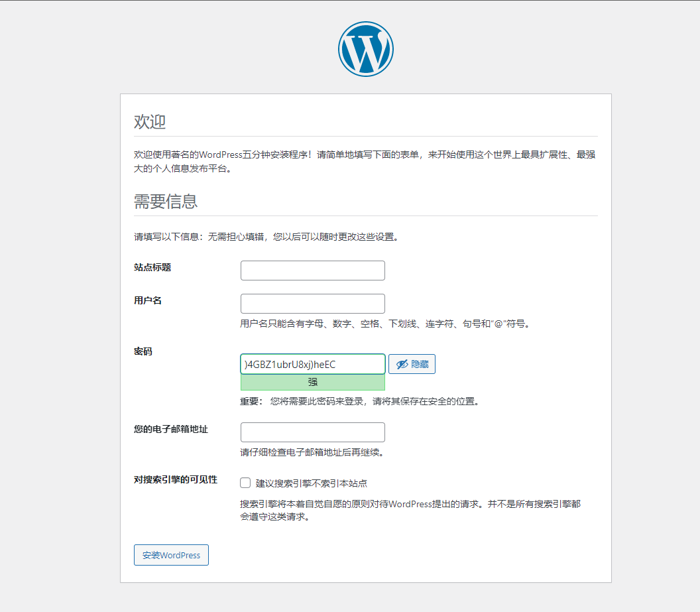Image resolution: width=700 pixels, height=612 pixels.
Task: Click the welcome paragraph about WordPress五分钟安装程序
Action: (x=365, y=161)
